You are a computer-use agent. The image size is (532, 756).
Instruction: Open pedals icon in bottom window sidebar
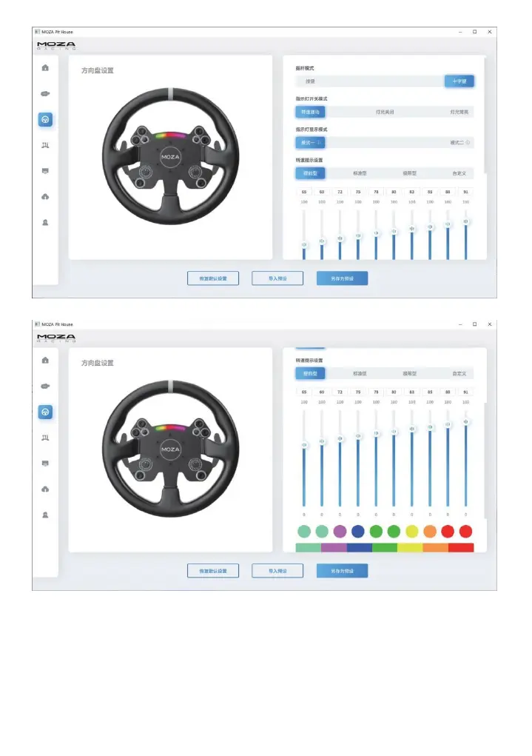click(45, 438)
